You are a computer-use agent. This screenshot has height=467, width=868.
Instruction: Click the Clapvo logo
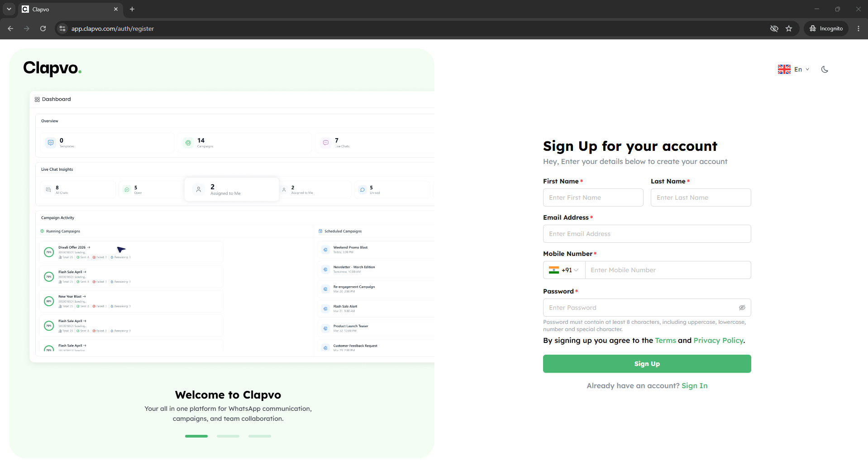pos(52,68)
